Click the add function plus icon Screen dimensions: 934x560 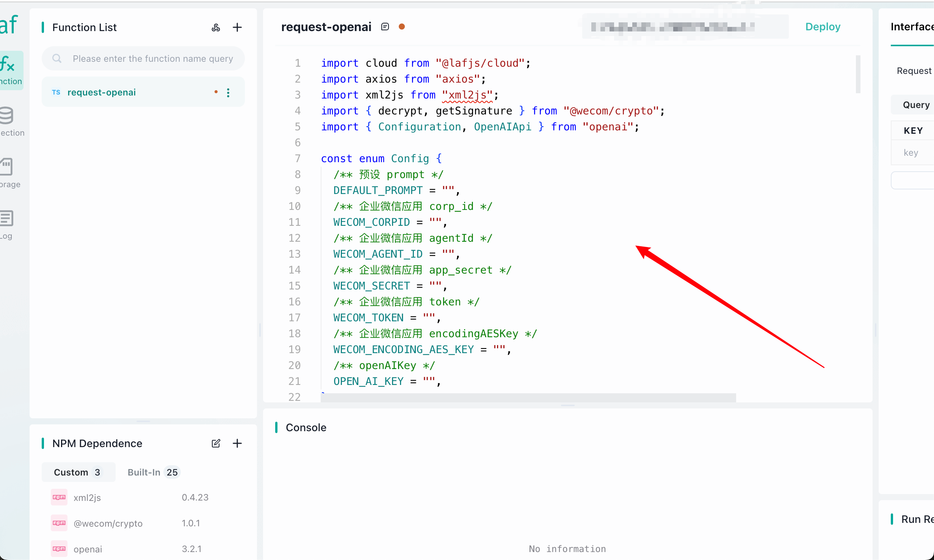237,27
